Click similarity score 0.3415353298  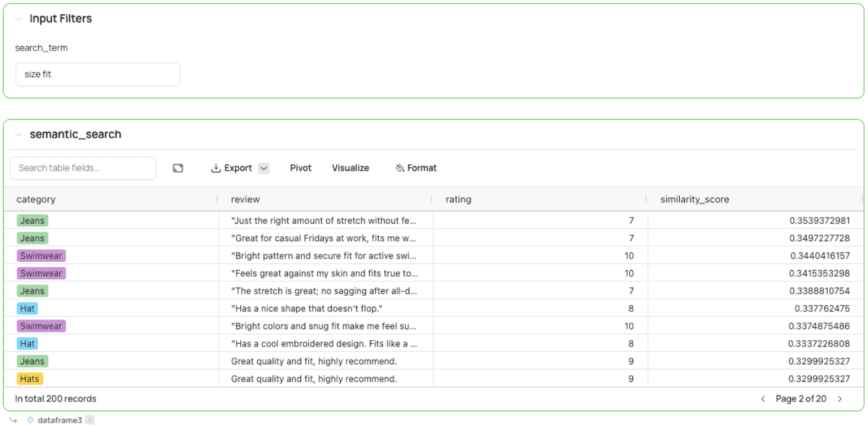(820, 273)
